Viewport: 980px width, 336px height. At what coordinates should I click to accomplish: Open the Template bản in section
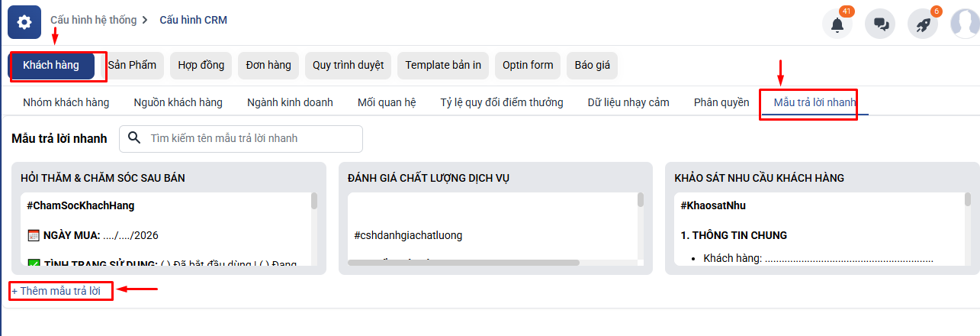click(x=443, y=66)
